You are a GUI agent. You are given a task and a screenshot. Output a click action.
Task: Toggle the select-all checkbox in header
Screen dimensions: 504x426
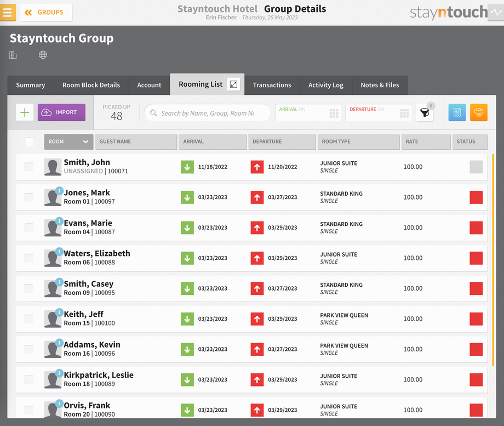pyautogui.click(x=29, y=141)
